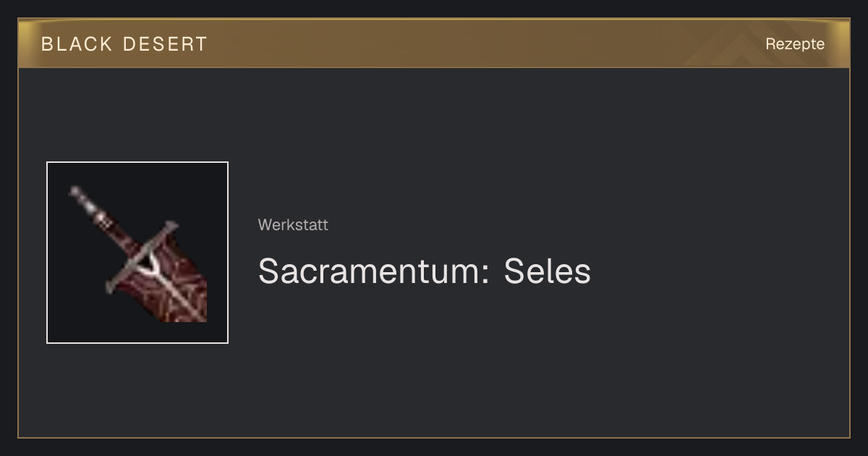Click the Sacramentum: Seles heading
Screen dimensions: 868x456
(x=425, y=271)
